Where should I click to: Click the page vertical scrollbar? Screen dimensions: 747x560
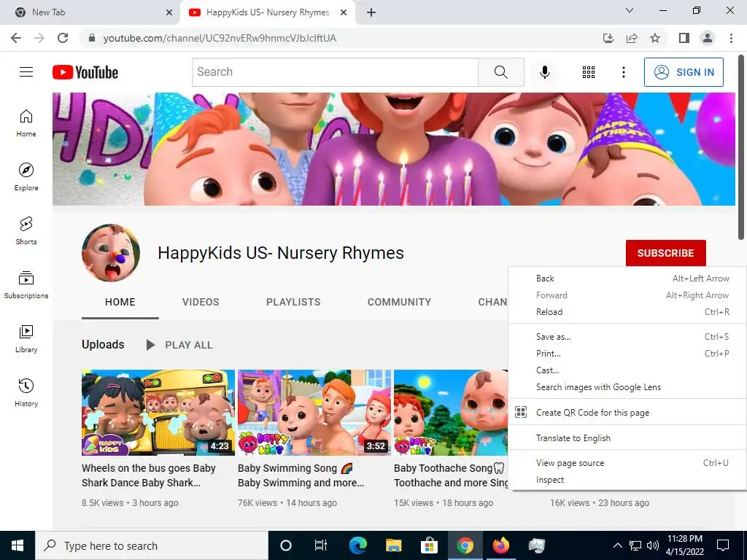(x=741, y=147)
